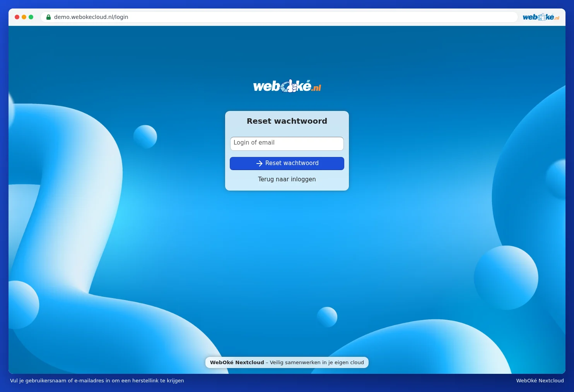The image size is (574, 392).
Task: Click the small WebOké logo beside the address bar
Action: pyautogui.click(x=541, y=17)
